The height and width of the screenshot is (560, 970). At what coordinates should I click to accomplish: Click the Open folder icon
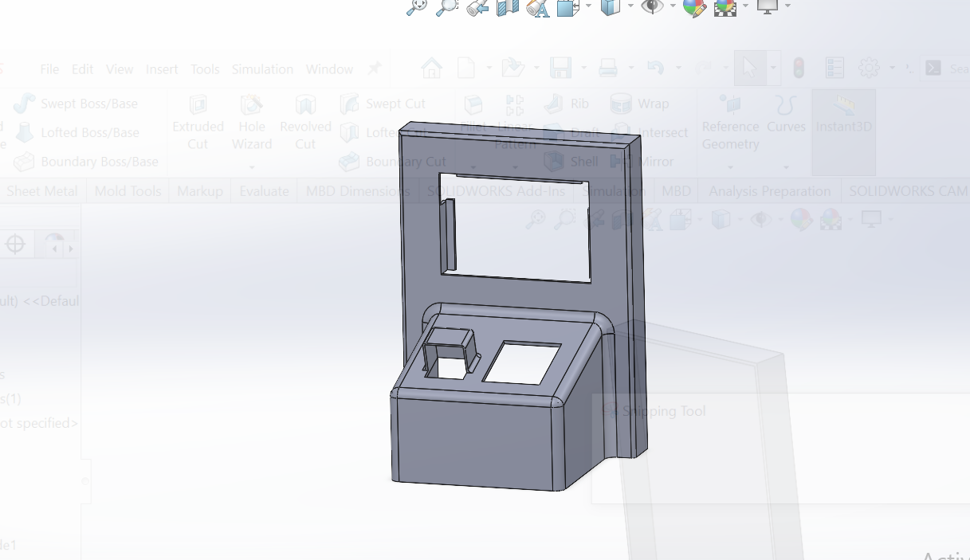pos(512,69)
